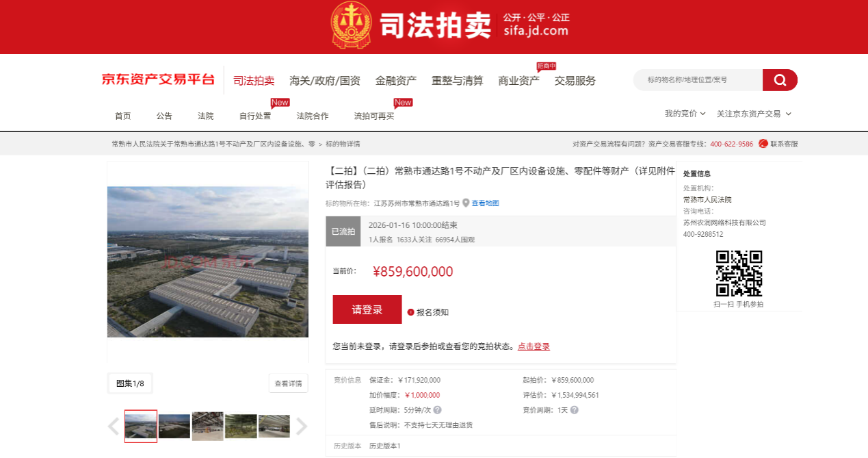
Task: Open 公告 menu item
Action: (x=164, y=116)
